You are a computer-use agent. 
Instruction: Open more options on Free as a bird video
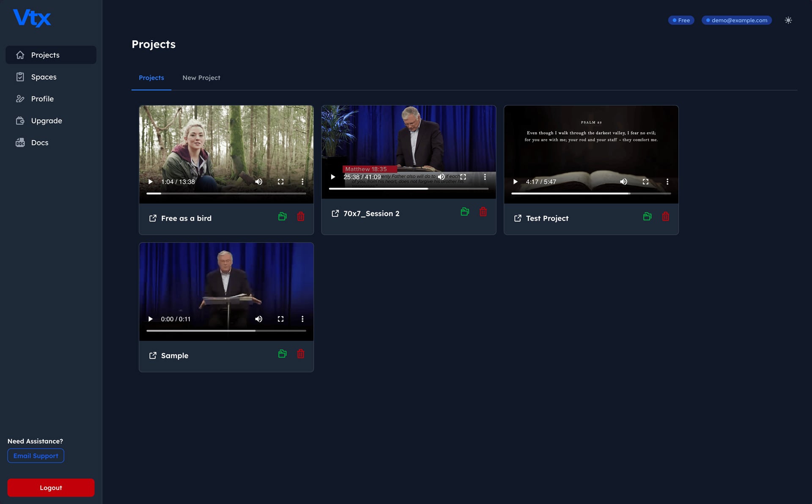pyautogui.click(x=302, y=182)
